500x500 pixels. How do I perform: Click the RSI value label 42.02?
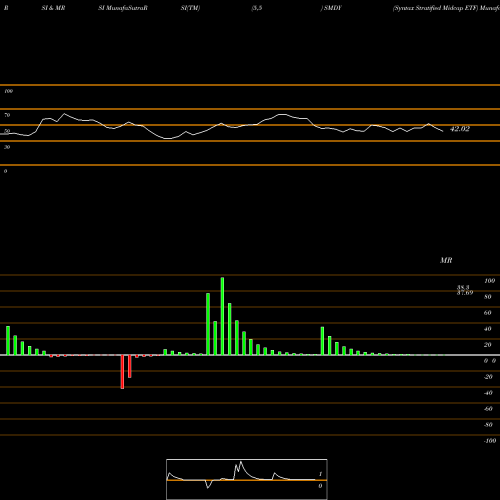coord(460,129)
